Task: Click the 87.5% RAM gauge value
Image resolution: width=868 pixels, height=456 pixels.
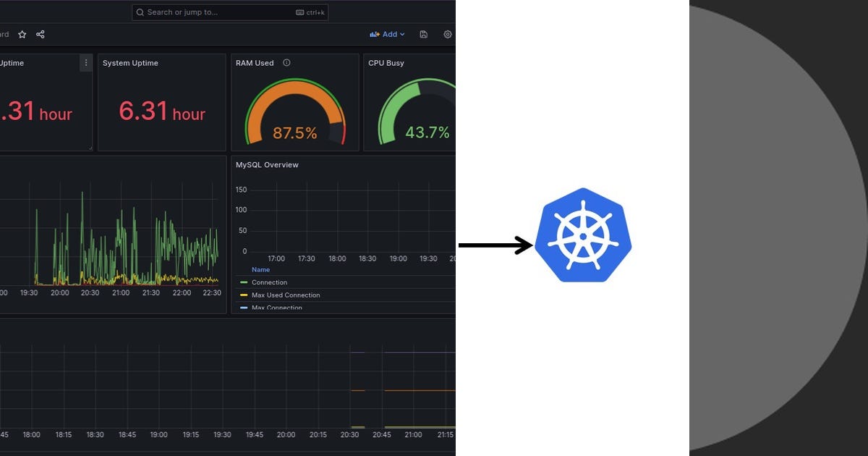Action: (295, 133)
